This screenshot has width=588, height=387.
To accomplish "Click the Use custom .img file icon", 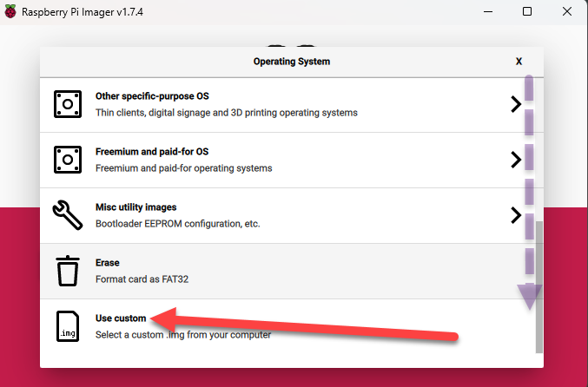I will pos(68,326).
